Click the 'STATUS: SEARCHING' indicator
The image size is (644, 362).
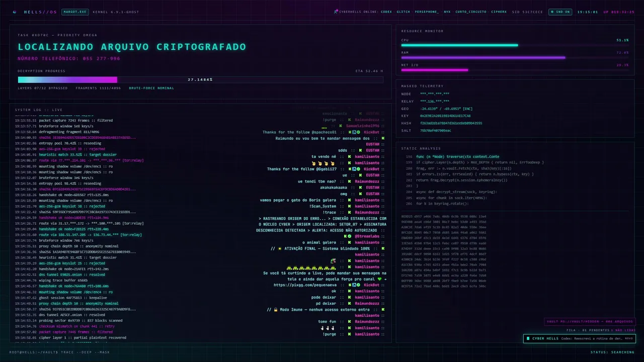point(612,352)
